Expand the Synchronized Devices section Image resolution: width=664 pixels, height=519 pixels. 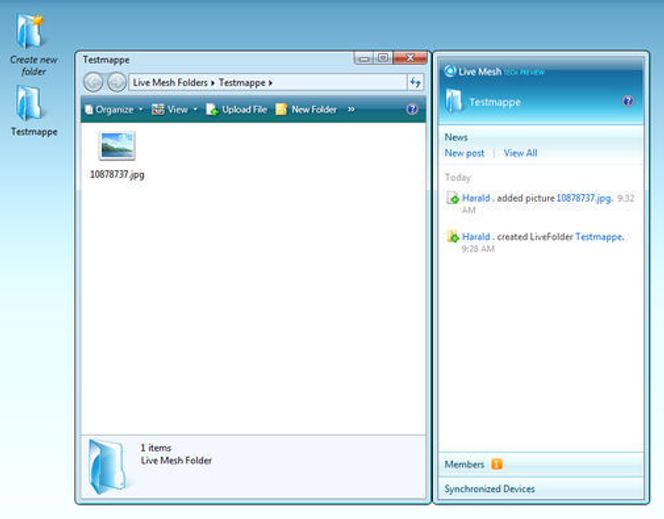(541, 489)
